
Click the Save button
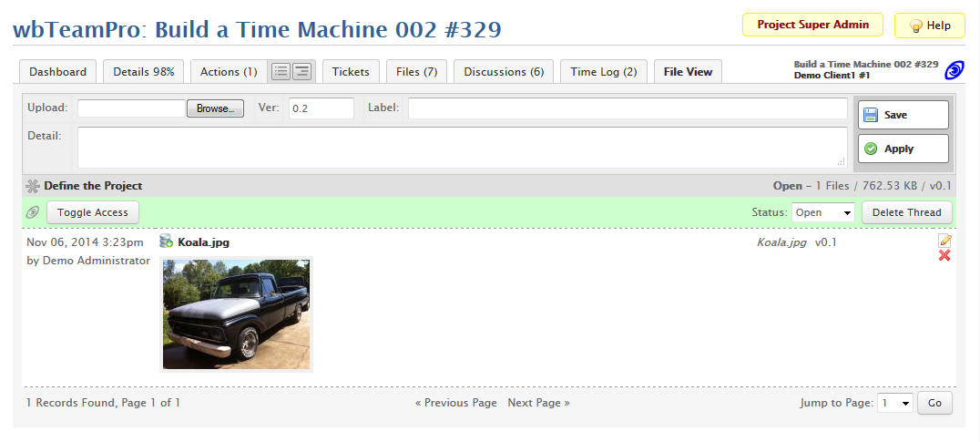pyautogui.click(x=903, y=115)
